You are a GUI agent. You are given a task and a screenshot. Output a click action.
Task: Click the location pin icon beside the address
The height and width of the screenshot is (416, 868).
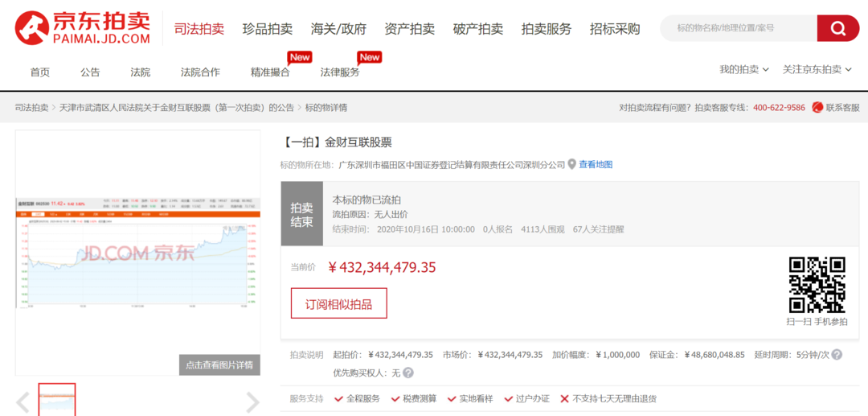coord(572,164)
